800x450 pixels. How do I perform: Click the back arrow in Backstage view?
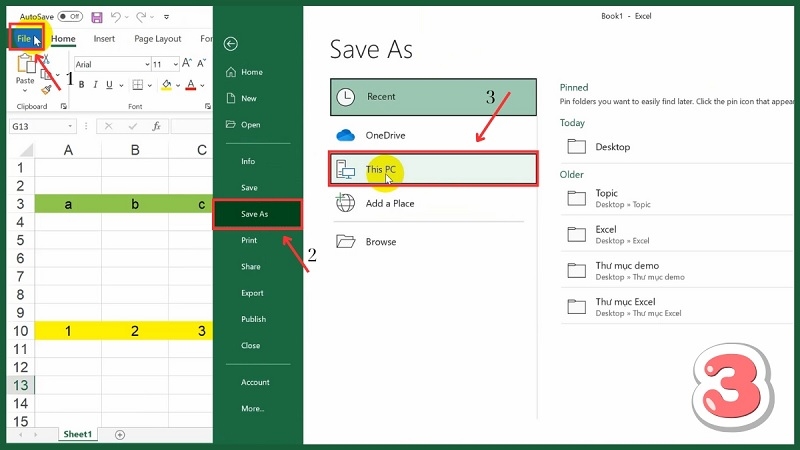[x=231, y=44]
